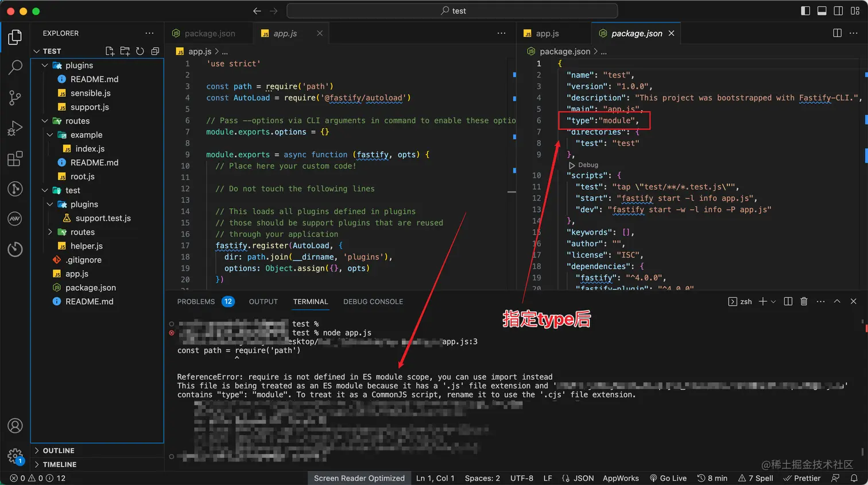Click the New File icon in TEST explorer
868x485 pixels.
click(x=110, y=51)
